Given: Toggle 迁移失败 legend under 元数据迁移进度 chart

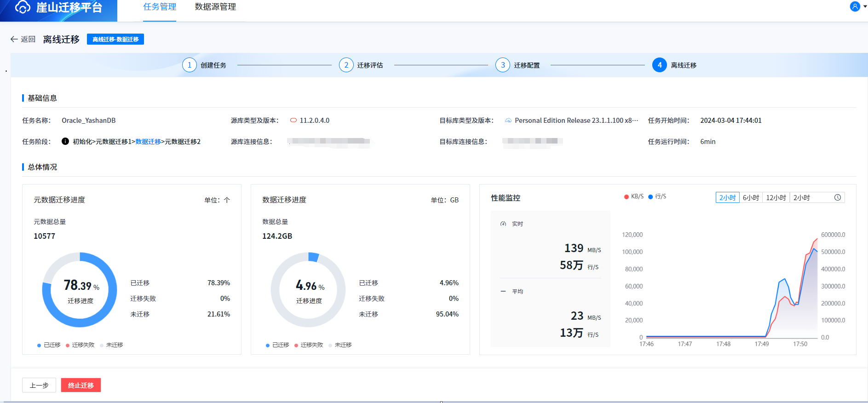Looking at the screenshot, I should pos(80,345).
